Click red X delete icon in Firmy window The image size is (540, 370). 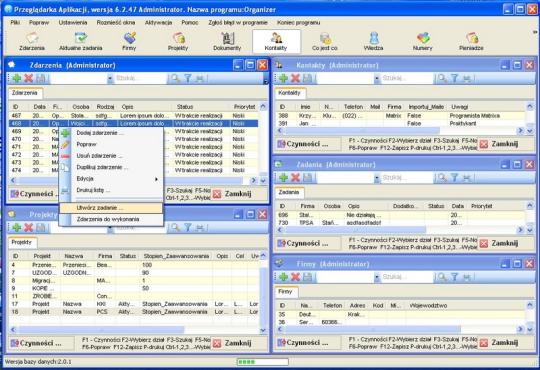coord(295,277)
